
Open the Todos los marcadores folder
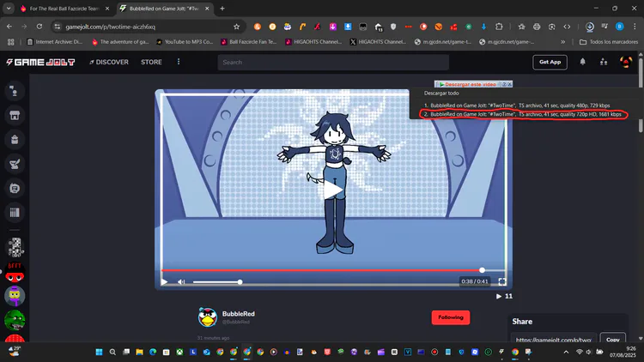609,42
